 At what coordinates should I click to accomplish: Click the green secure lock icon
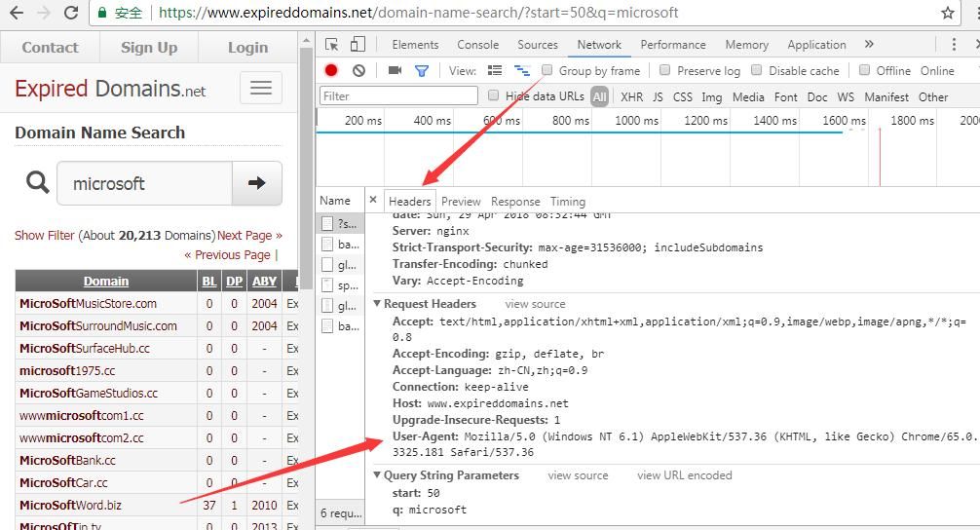click(102, 13)
